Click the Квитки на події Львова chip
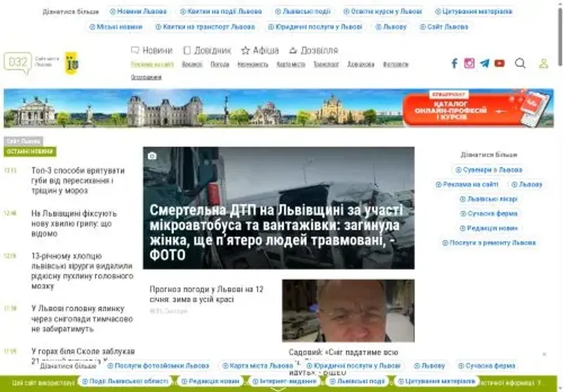The width and height of the screenshot is (563, 392). click(x=221, y=11)
